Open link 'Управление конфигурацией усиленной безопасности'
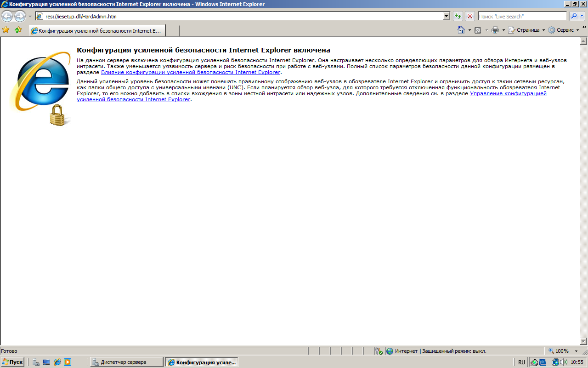Screen dimensions: 588x368 (508, 93)
